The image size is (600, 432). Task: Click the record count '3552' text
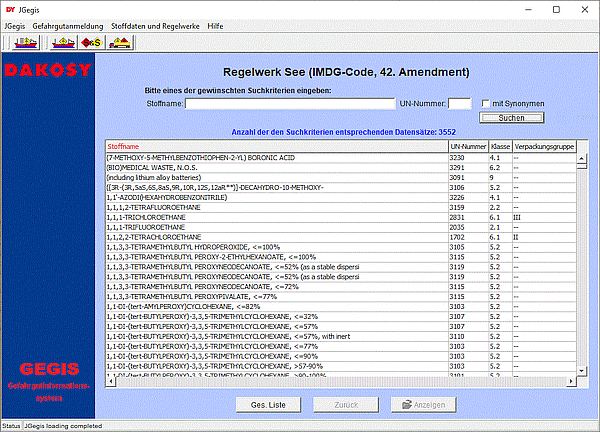coord(447,132)
